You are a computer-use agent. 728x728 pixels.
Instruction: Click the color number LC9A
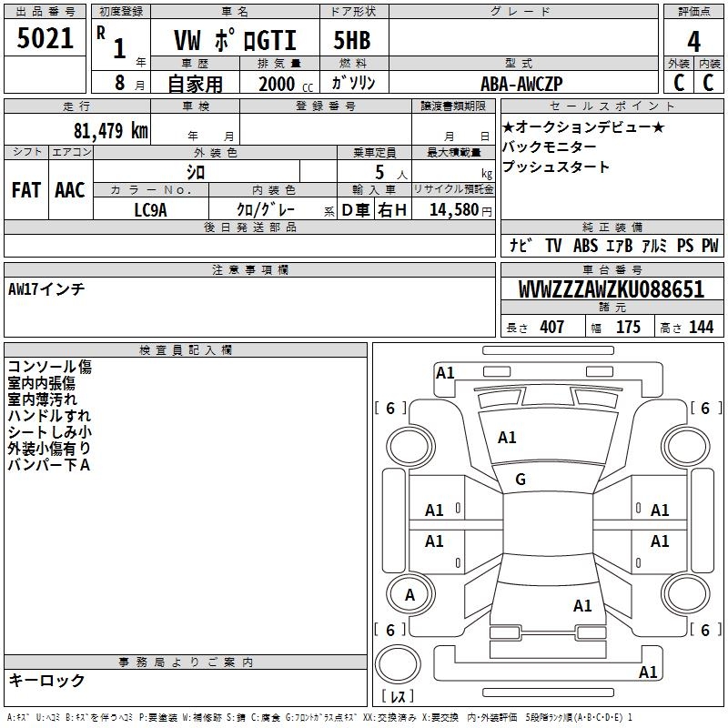tap(150, 210)
